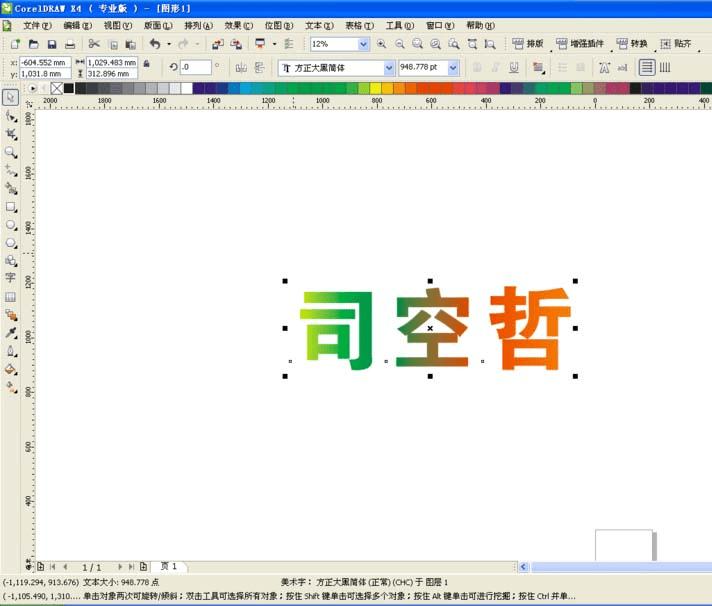Click the Zoom in magnifier icon
This screenshot has width=712, height=606.
(381, 44)
